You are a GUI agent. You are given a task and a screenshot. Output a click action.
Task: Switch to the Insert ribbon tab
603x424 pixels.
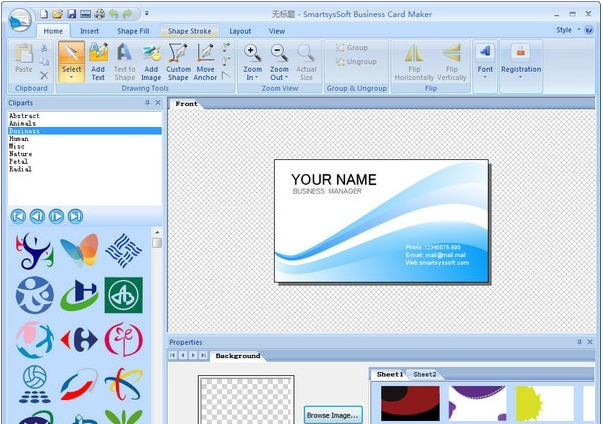tap(90, 31)
